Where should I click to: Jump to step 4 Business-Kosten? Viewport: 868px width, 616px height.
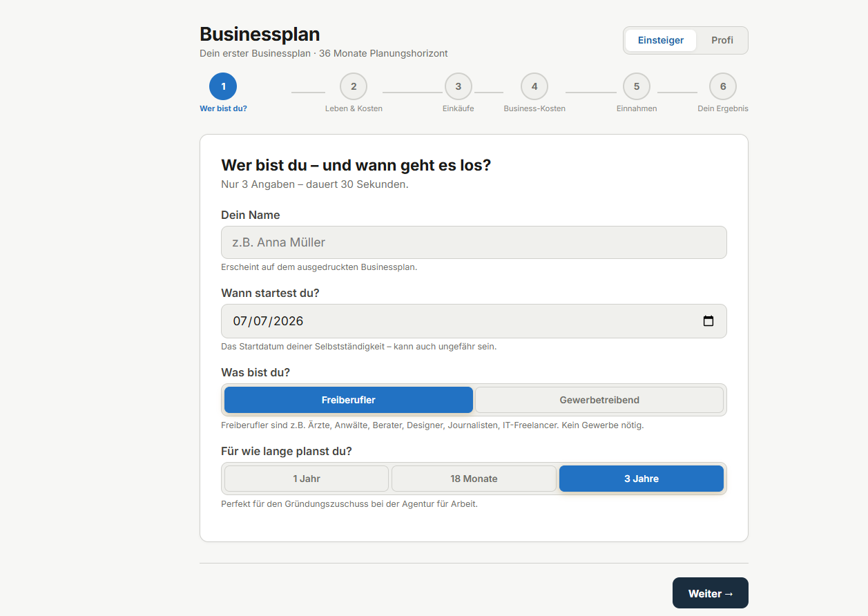[534, 93]
